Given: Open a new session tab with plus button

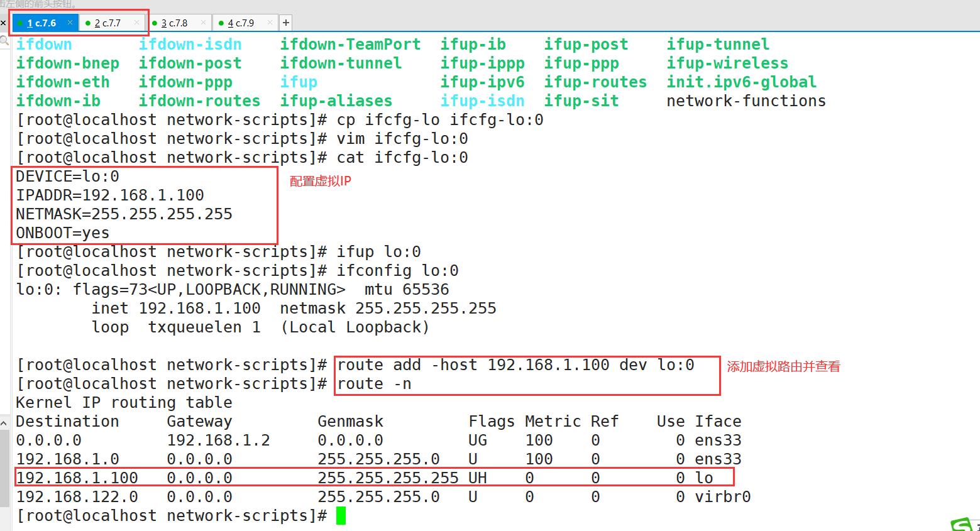Looking at the screenshot, I should 286,23.
